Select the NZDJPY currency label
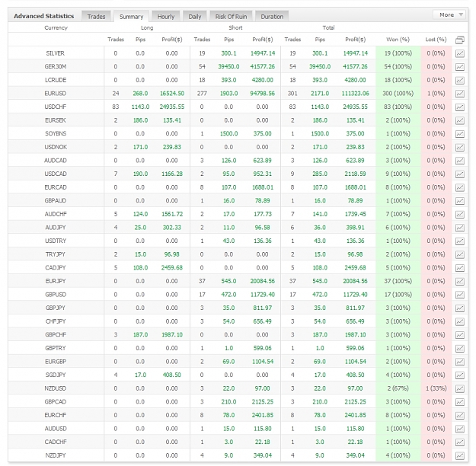 (56, 455)
